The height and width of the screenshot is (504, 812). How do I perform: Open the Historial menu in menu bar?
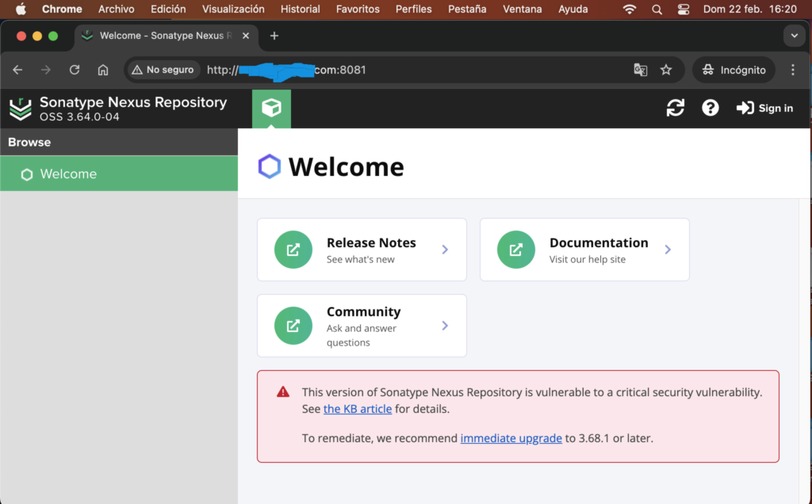click(301, 10)
